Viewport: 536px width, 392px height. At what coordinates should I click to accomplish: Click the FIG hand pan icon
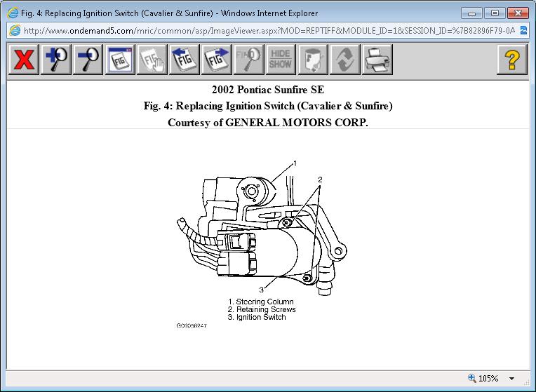pyautogui.click(x=152, y=60)
